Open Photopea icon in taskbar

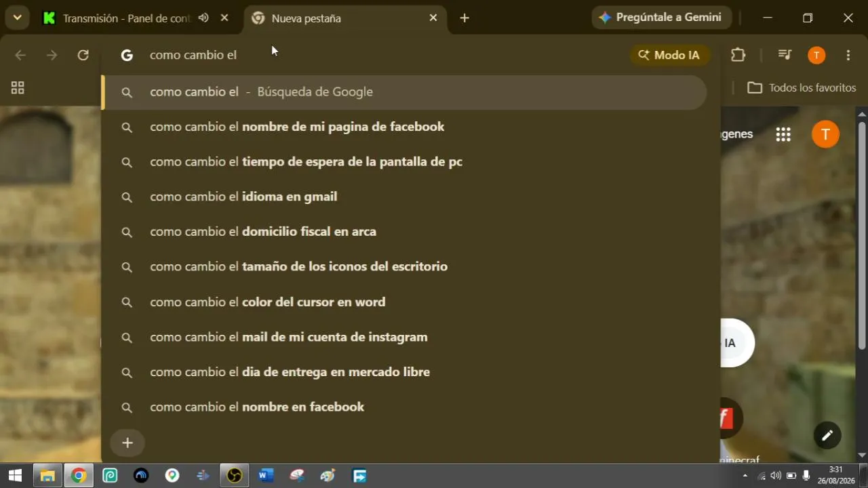coord(110,476)
